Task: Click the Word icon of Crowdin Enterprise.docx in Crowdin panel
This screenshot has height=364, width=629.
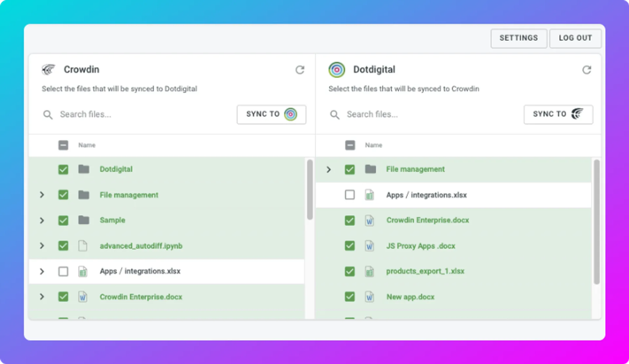Action: 83,297
